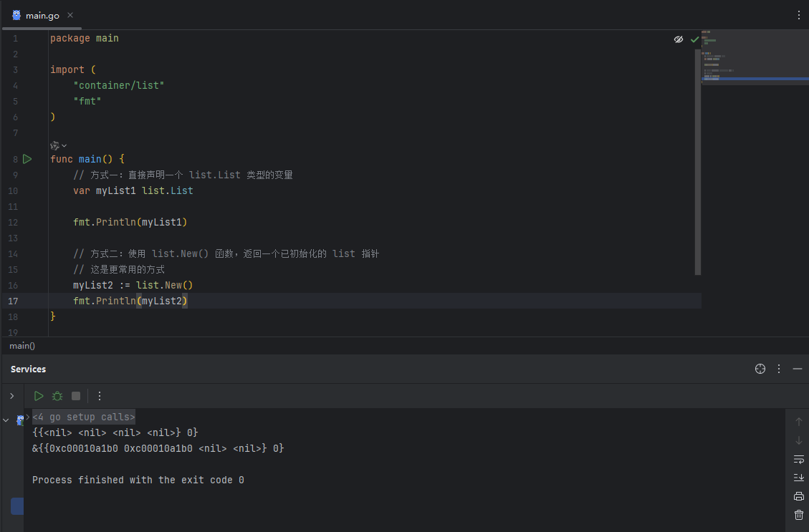Run main function from gutter arrow
809x532 pixels.
pos(27,159)
